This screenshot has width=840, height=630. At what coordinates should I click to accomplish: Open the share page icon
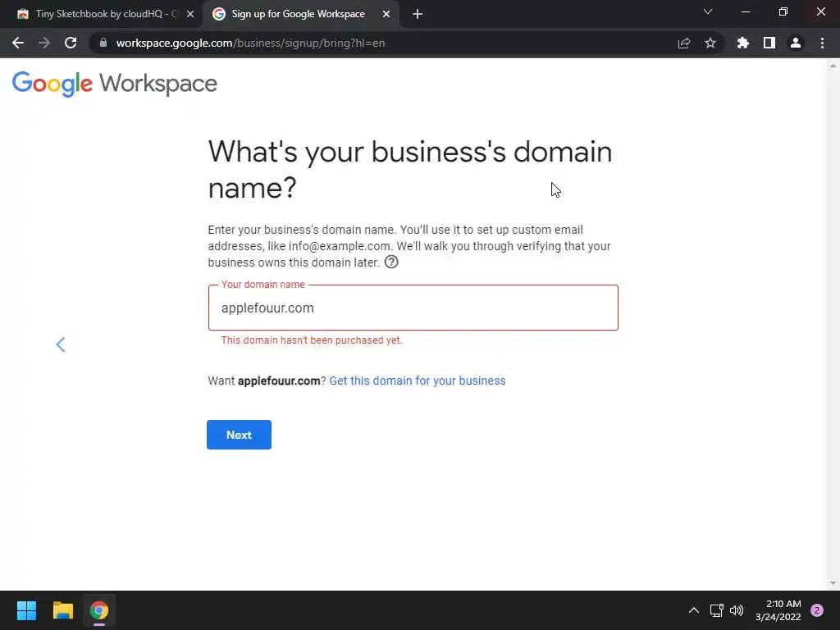pyautogui.click(x=684, y=43)
